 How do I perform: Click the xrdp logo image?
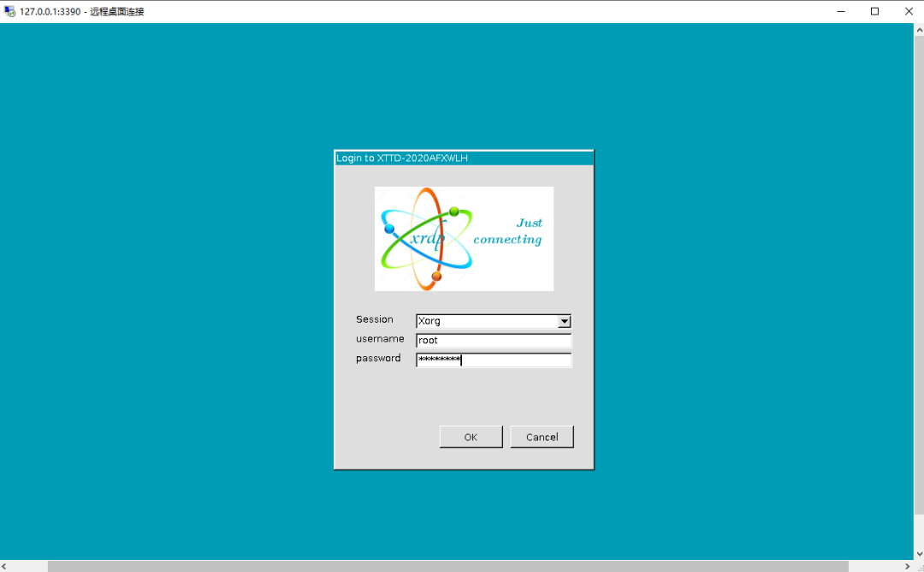464,239
